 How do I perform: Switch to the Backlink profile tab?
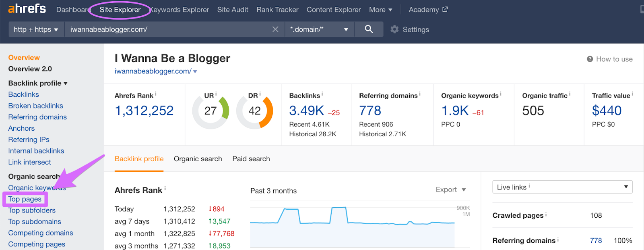(x=139, y=159)
